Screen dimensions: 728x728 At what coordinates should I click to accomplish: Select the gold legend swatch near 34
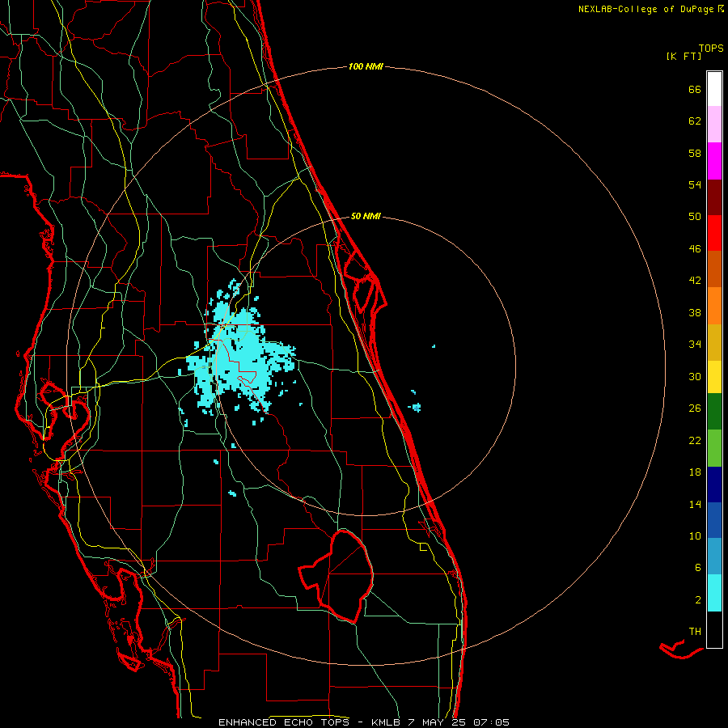(714, 342)
